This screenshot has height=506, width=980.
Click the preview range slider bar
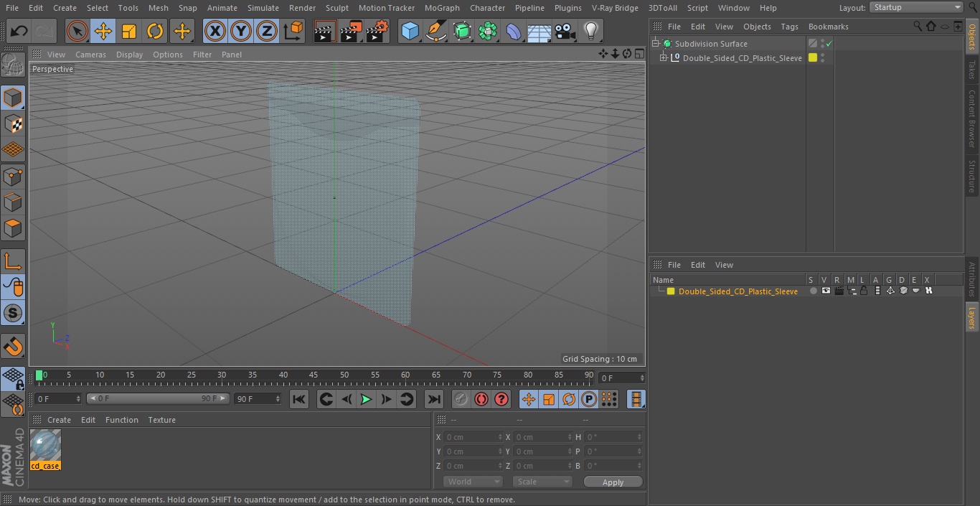158,398
